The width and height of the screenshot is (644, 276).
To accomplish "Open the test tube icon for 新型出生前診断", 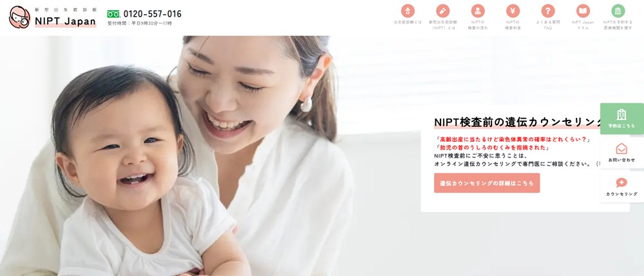I will [443, 11].
